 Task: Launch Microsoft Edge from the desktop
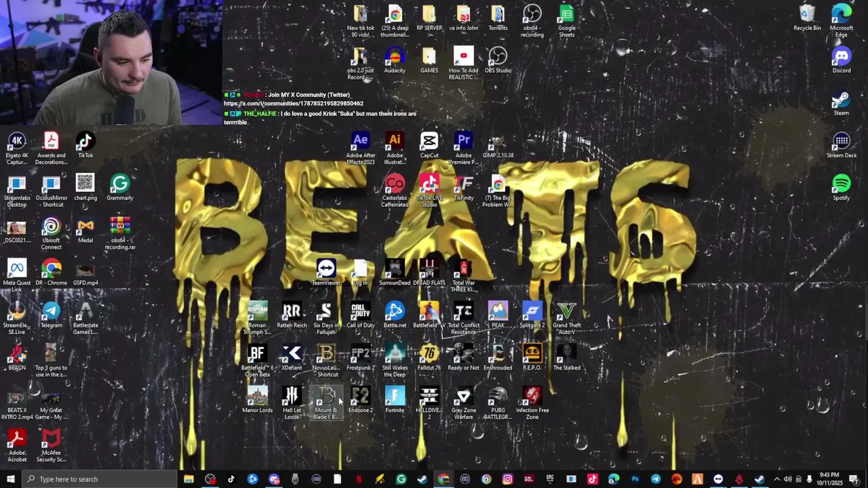842,21
